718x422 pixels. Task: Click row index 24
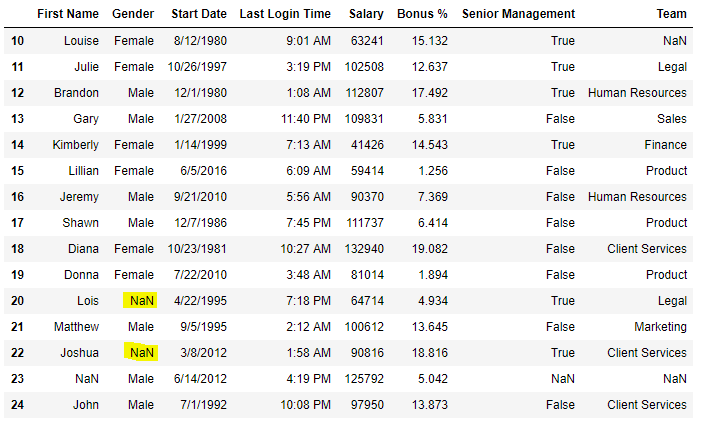pos(17,405)
